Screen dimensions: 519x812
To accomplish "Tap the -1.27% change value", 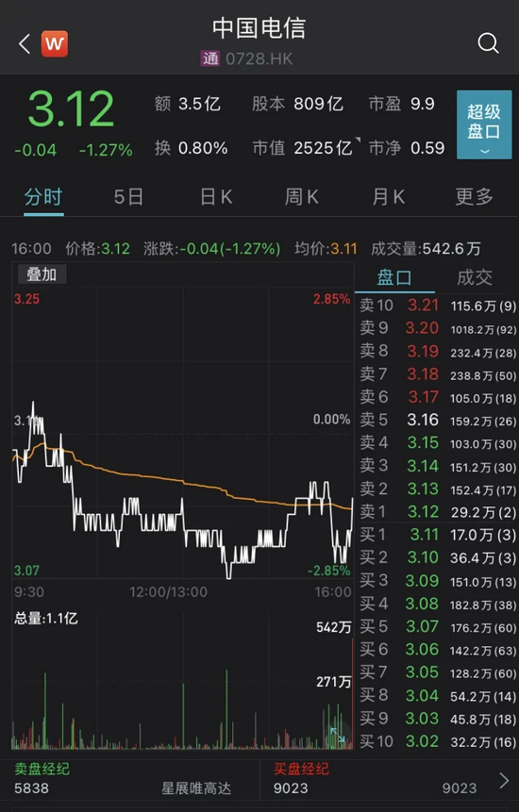I will click(x=106, y=150).
